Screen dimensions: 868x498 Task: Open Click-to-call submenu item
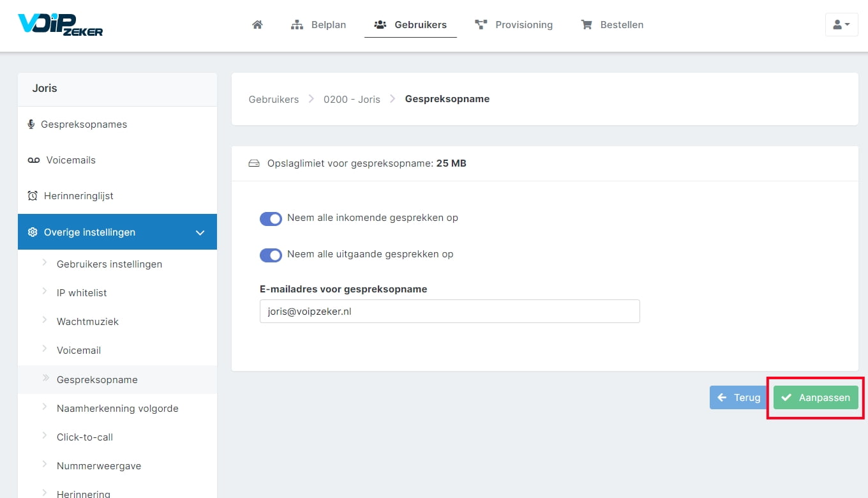point(117,437)
